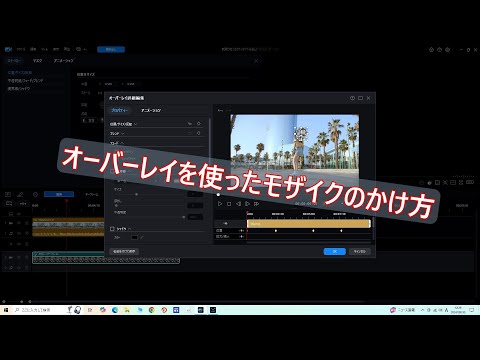This screenshot has height=360, width=480.
Task: Click the bottom-left button of the overlay dialog
Action: 124,251
